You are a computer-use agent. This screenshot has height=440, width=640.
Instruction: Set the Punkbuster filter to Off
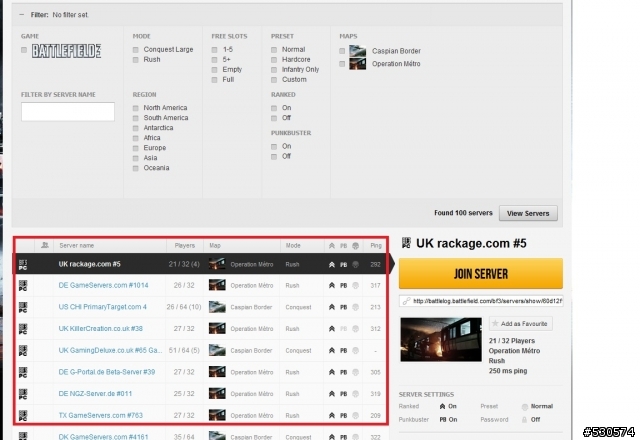[274, 157]
